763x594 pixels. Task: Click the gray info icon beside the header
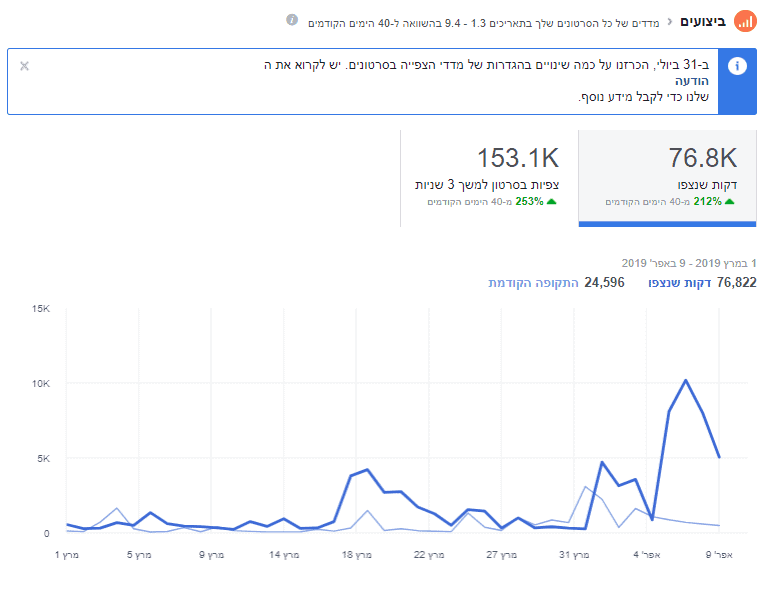292,20
